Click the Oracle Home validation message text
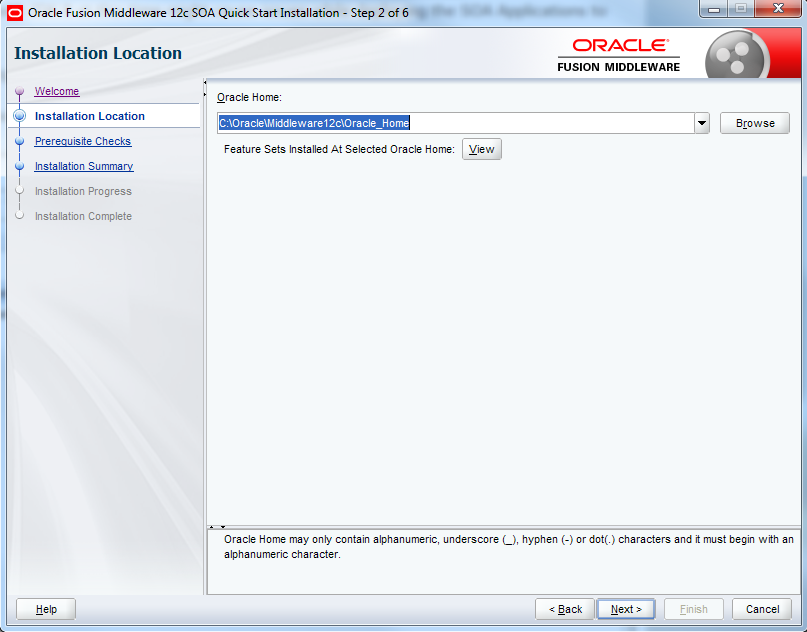This screenshot has width=807, height=632. [508, 547]
